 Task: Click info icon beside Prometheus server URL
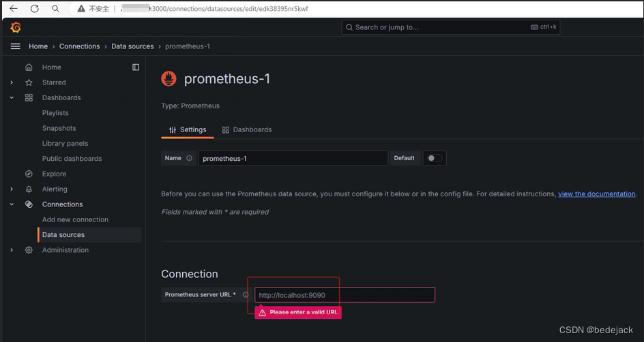click(x=245, y=294)
